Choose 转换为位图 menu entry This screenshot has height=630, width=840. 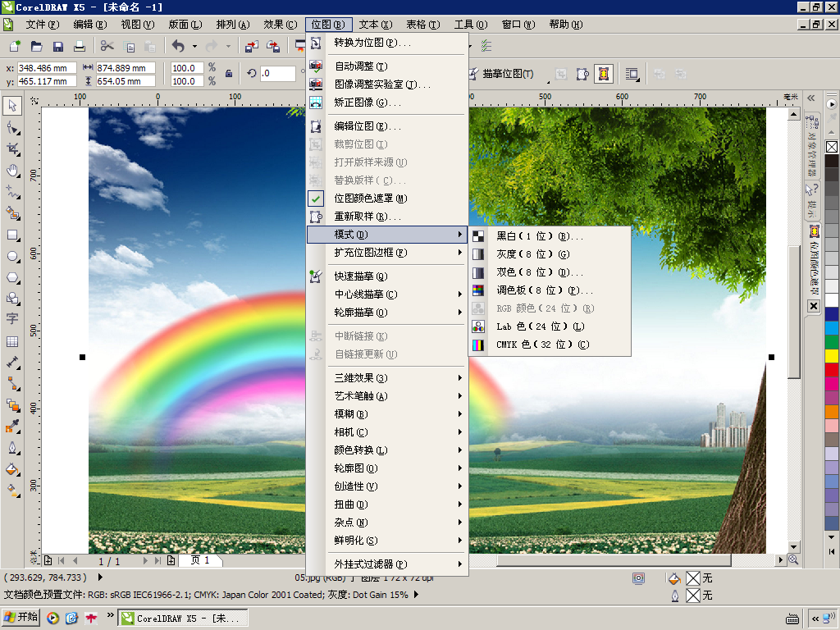tap(387, 43)
